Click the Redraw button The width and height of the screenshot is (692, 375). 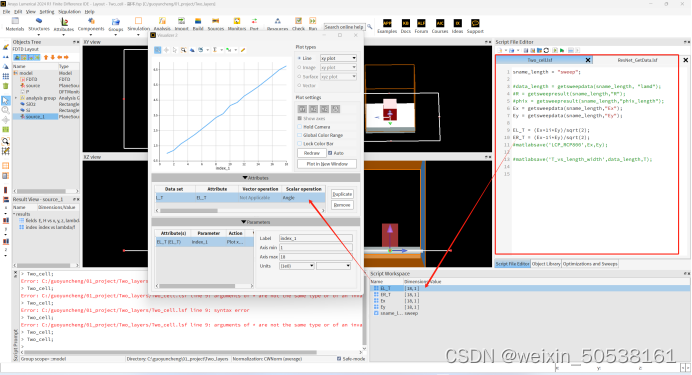coord(312,153)
